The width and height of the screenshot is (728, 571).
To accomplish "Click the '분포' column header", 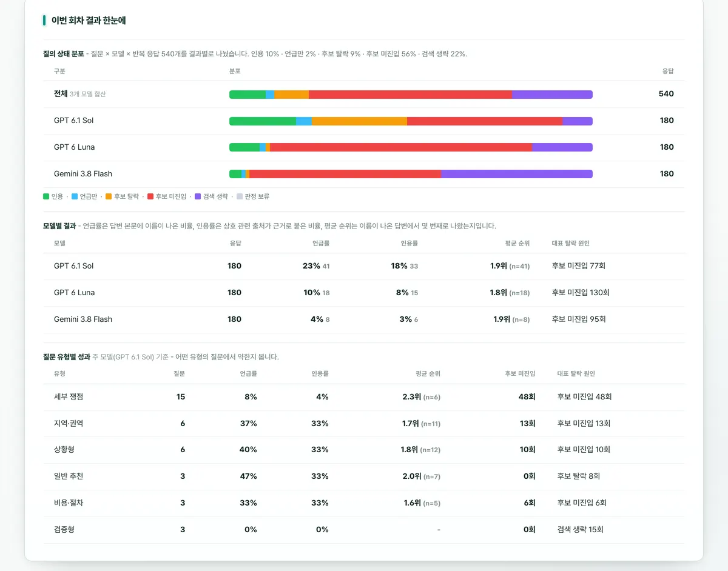I will [x=235, y=72].
